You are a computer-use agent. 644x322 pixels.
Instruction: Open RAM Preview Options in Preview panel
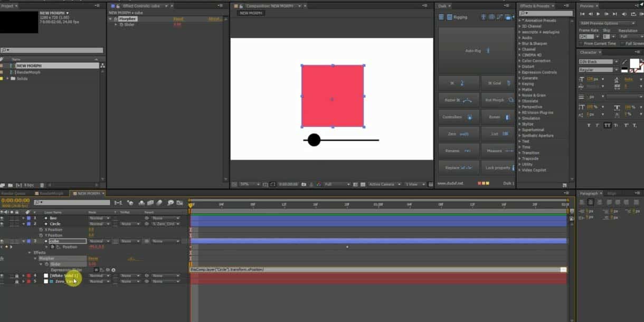pyautogui.click(x=605, y=23)
